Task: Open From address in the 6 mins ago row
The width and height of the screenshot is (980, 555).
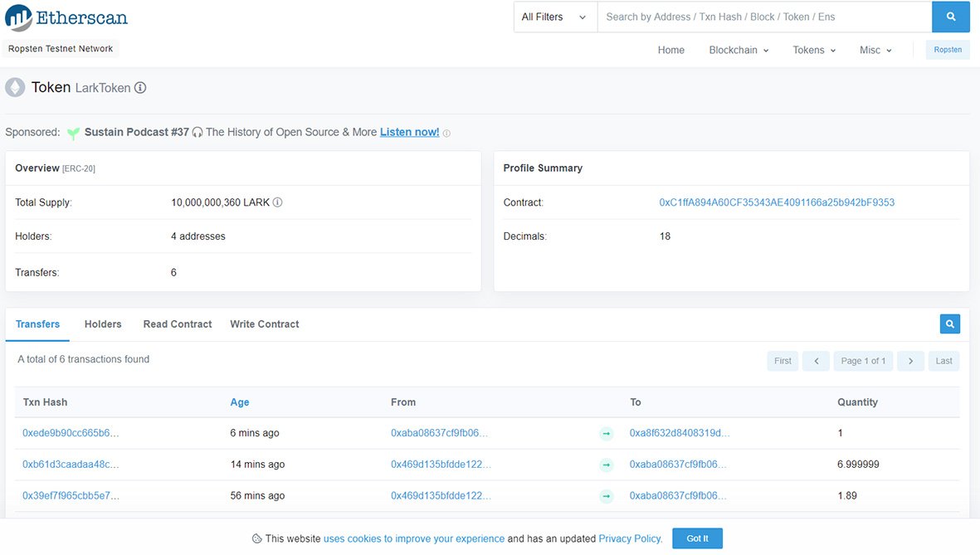Action: coord(439,433)
